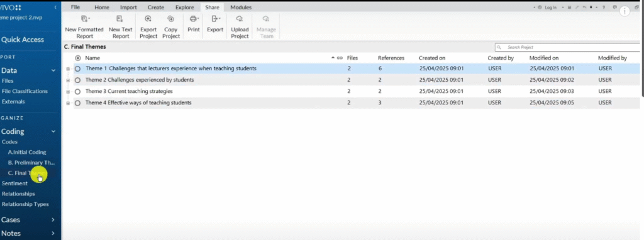
Task: Click inside the Search Project field
Action: tap(568, 47)
